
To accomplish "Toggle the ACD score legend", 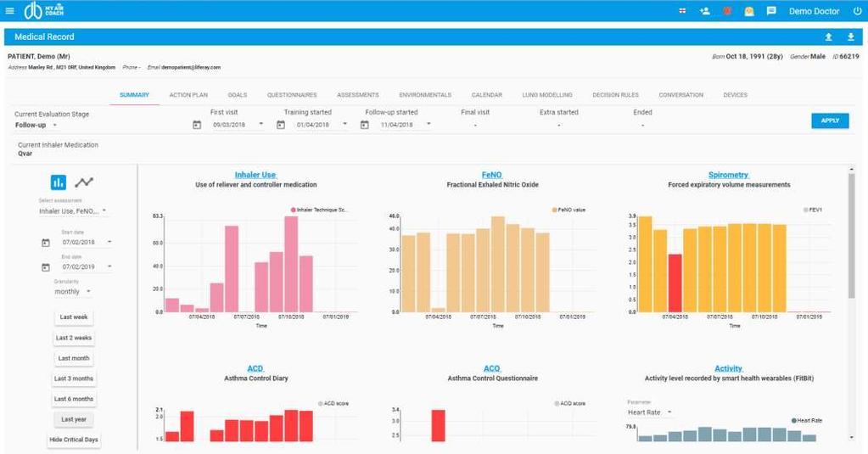I will click(x=333, y=404).
